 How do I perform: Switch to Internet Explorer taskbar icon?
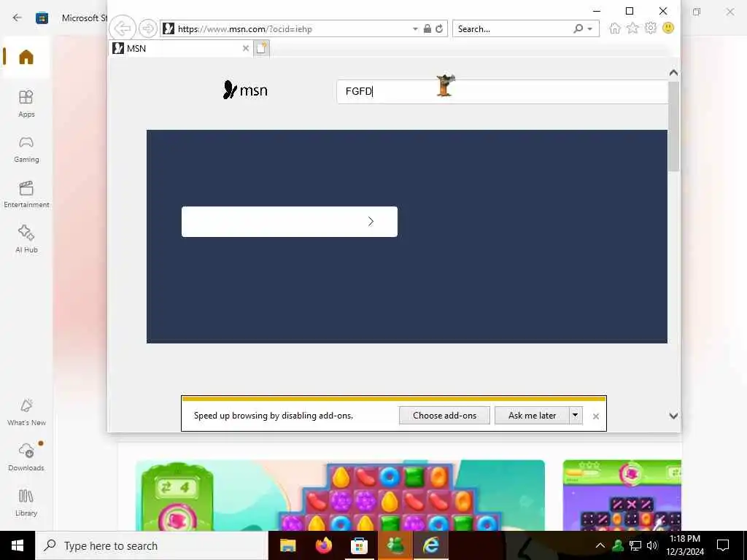pos(430,545)
